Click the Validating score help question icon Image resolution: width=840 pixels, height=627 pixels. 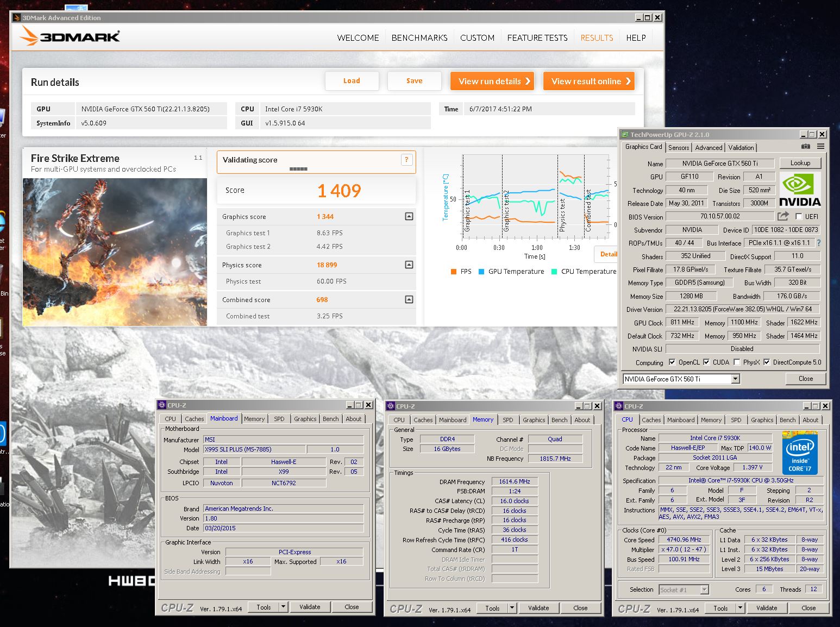point(406,159)
